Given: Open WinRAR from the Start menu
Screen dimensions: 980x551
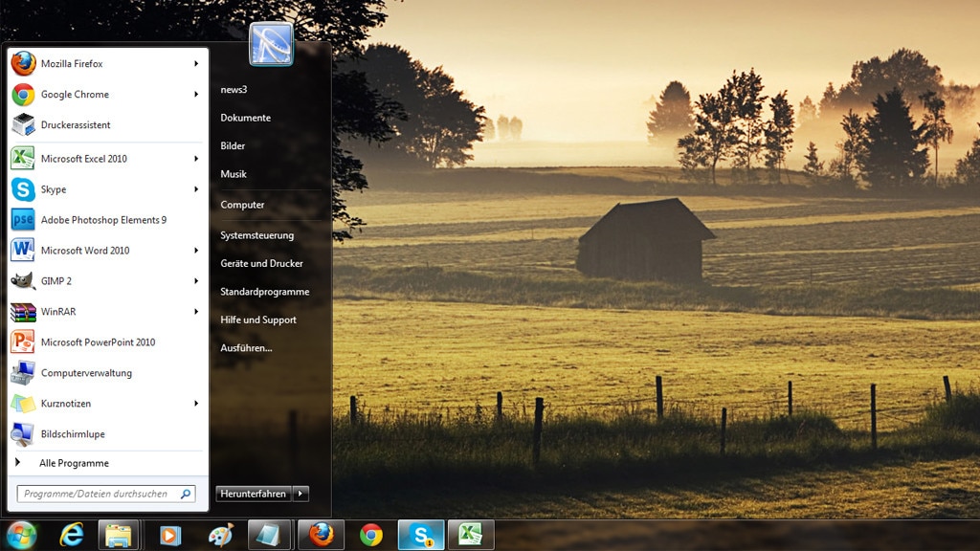Looking at the screenshot, I should 57,312.
